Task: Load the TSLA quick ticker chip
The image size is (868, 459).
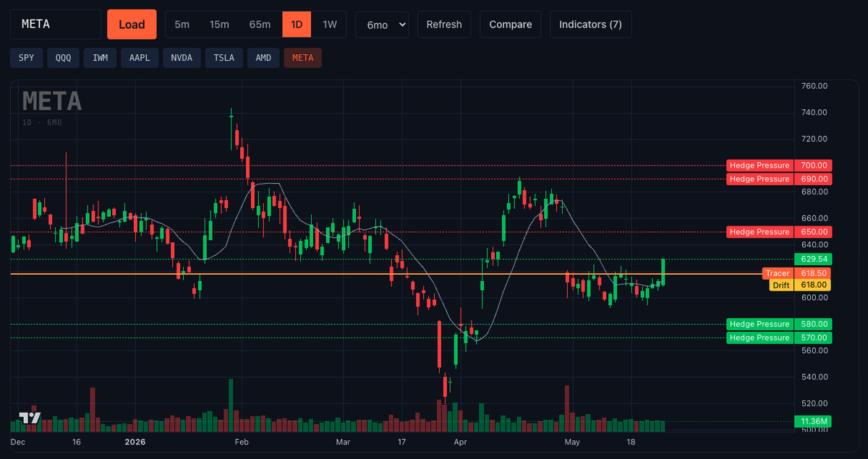Action: [x=224, y=58]
